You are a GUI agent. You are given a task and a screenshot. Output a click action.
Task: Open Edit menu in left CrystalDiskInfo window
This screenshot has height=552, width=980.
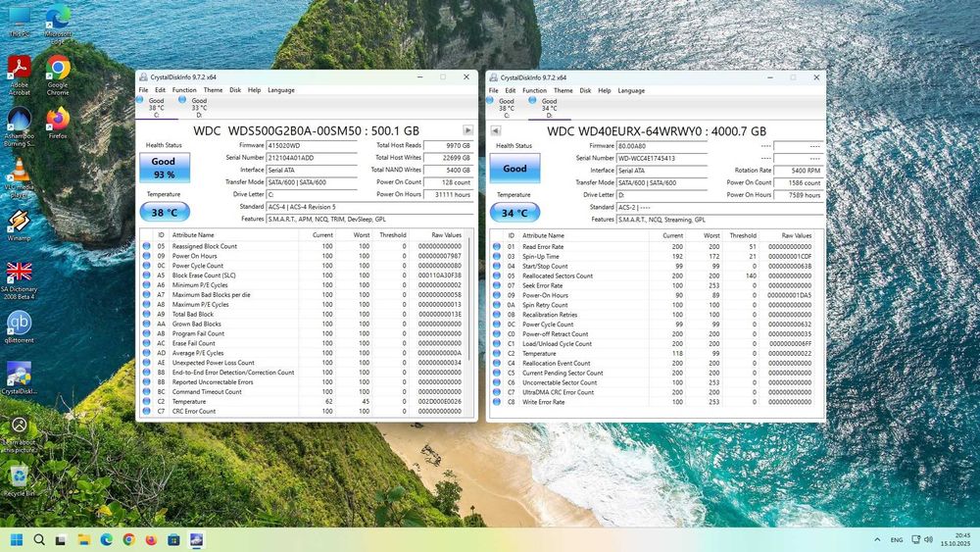click(x=161, y=90)
